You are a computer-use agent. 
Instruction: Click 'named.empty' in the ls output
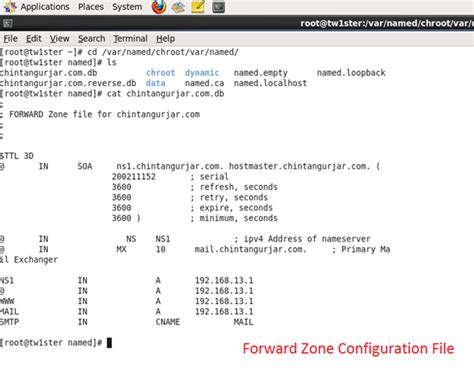point(260,73)
